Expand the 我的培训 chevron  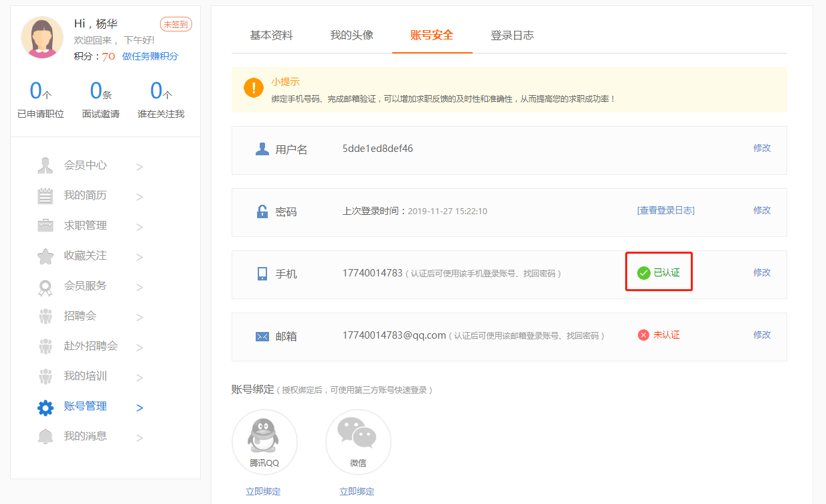(139, 377)
